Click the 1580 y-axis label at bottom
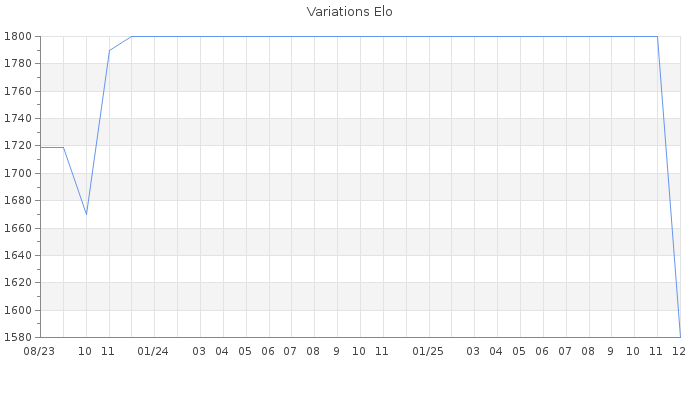The height and width of the screenshot is (400, 700). [19, 337]
